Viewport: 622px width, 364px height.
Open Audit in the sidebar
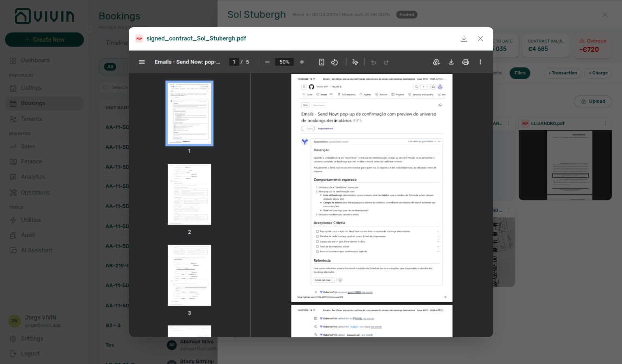tap(44, 235)
